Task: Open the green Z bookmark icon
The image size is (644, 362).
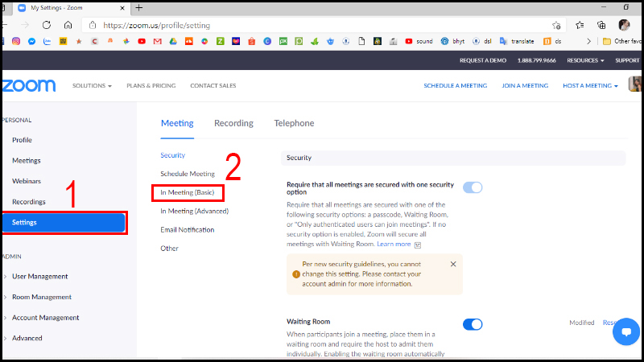Action: [x=220, y=41]
